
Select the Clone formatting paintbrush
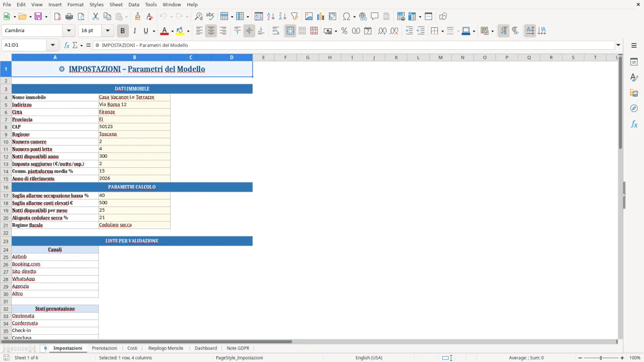(x=137, y=17)
